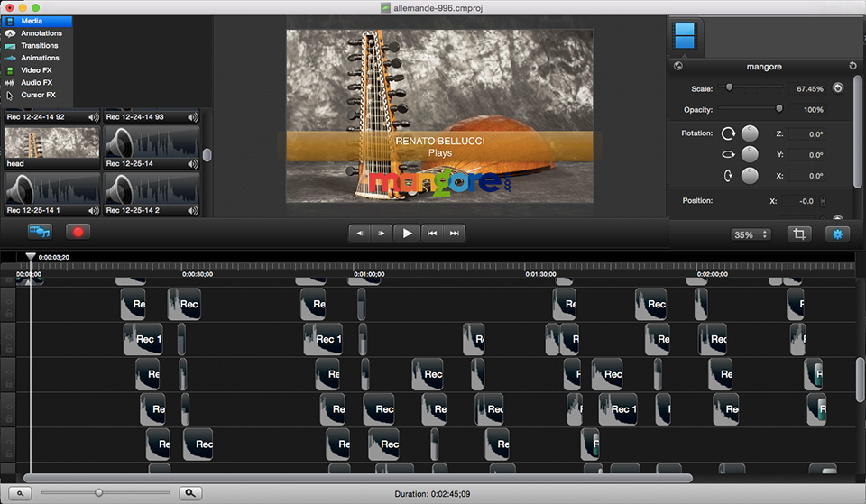Viewport: 866px width, 504px height.
Task: Start recording with the red record button
Action: (x=78, y=232)
